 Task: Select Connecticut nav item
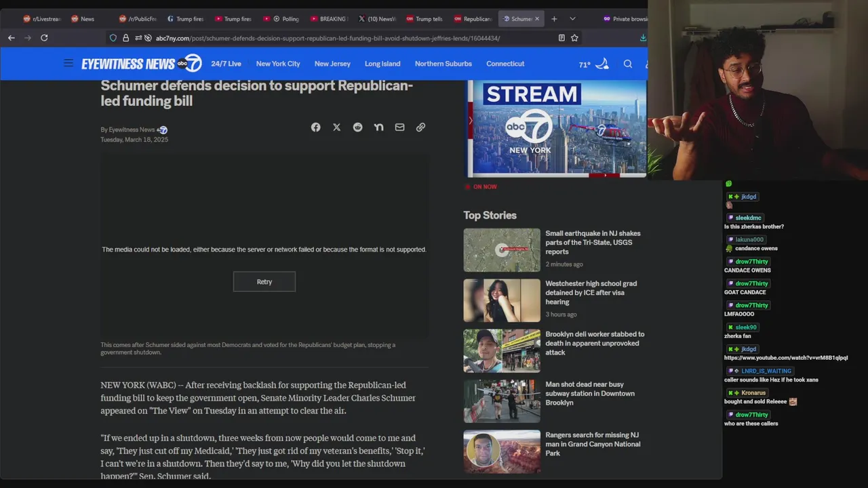(x=505, y=64)
